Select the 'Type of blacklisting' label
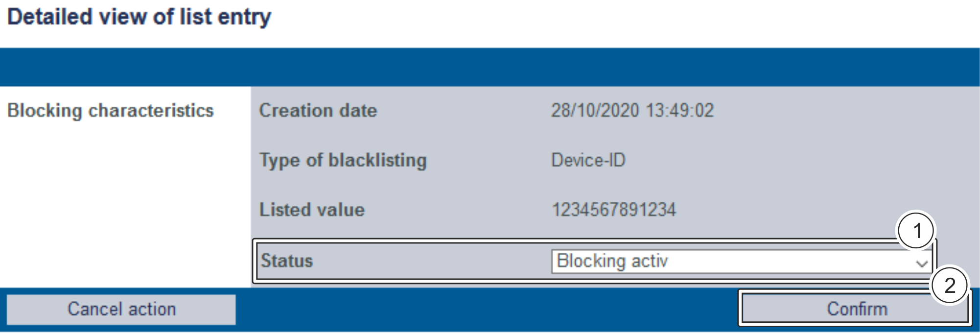Image resolution: width=980 pixels, height=336 pixels. (343, 160)
